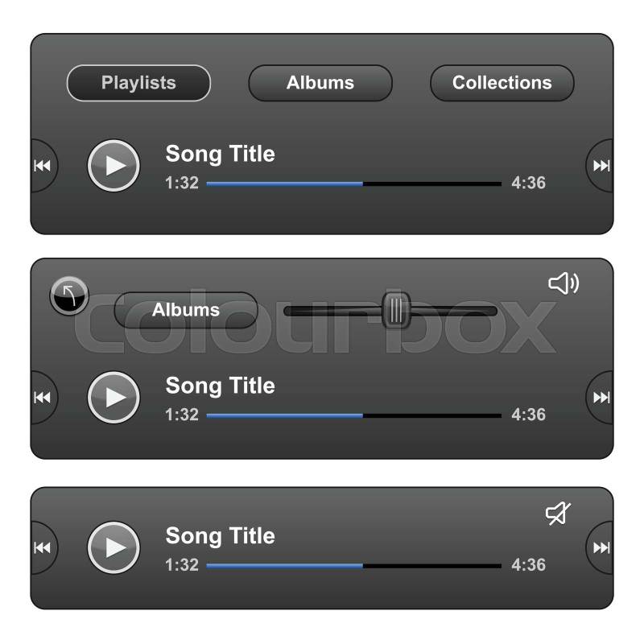Select the Collections tab
The width and height of the screenshot is (644, 644).
click(502, 83)
